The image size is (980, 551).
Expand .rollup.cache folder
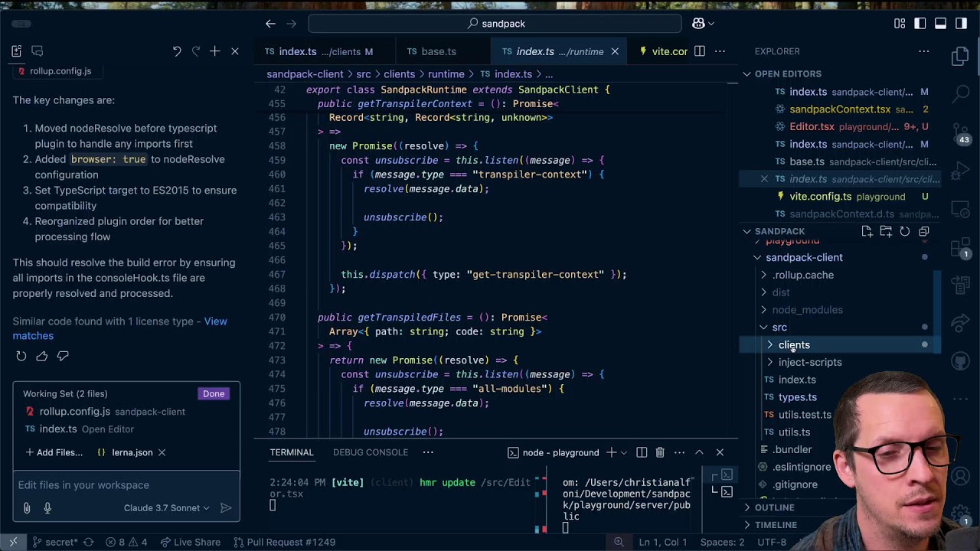(x=802, y=275)
